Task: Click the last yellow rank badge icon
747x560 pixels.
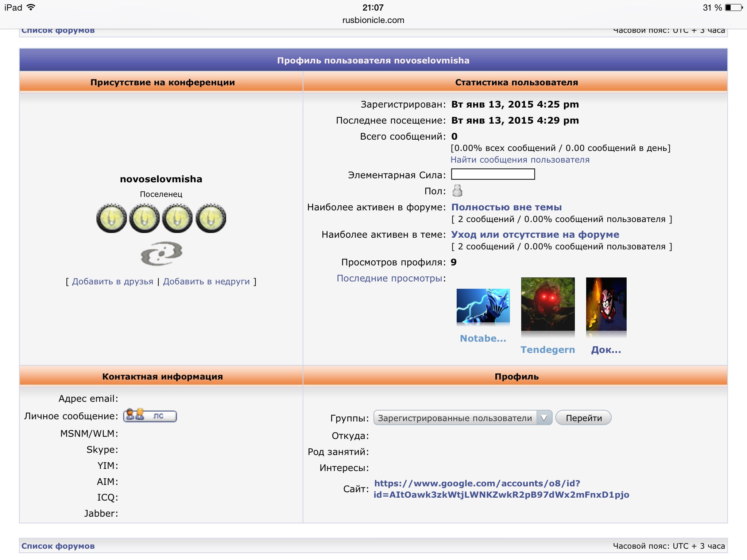Action: pyautogui.click(x=211, y=218)
